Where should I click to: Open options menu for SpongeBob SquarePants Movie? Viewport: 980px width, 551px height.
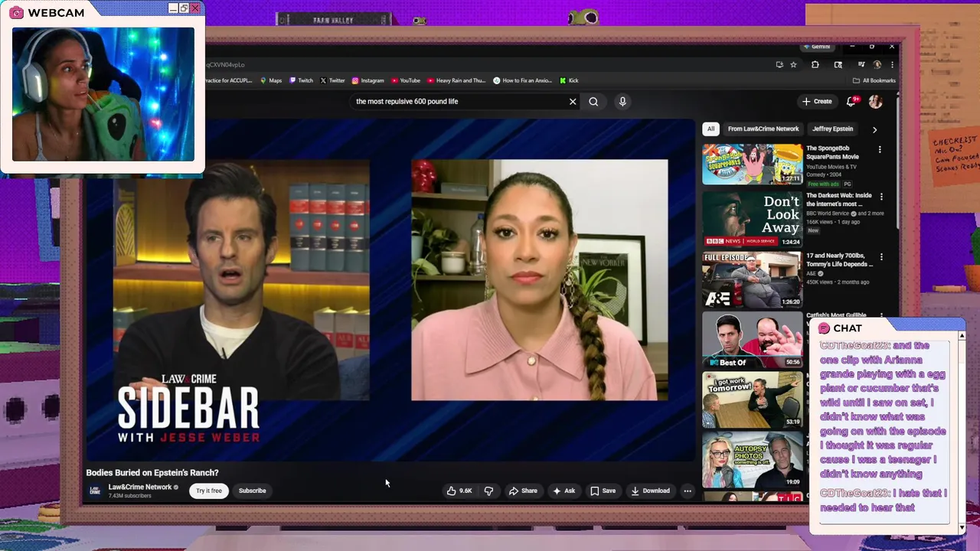point(880,150)
